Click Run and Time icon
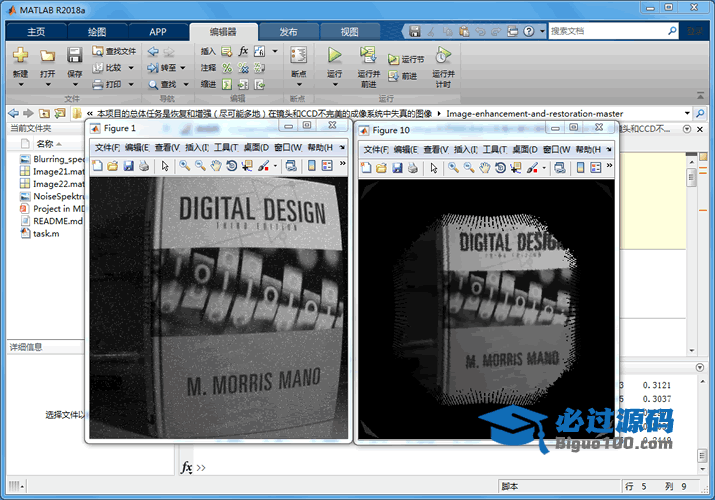The image size is (715, 500). [443, 55]
